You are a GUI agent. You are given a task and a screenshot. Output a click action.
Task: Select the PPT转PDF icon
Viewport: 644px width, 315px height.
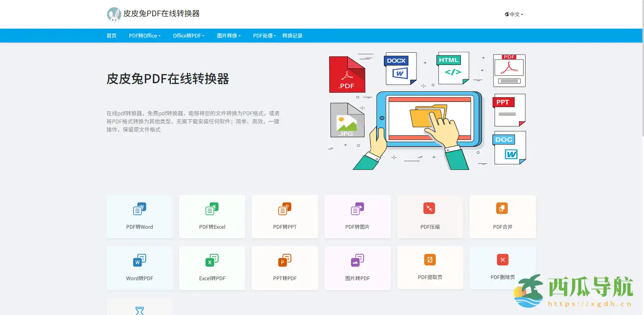285,260
